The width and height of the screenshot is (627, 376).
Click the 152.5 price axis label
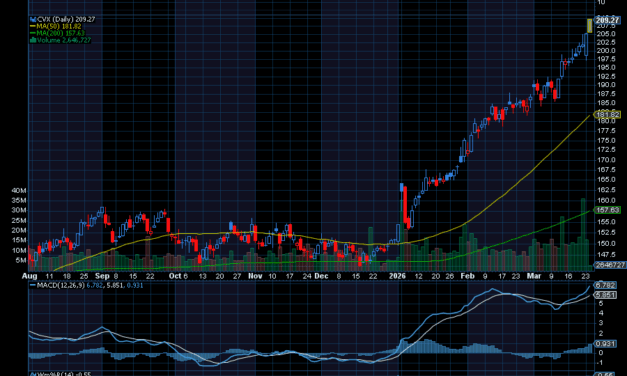606,232
